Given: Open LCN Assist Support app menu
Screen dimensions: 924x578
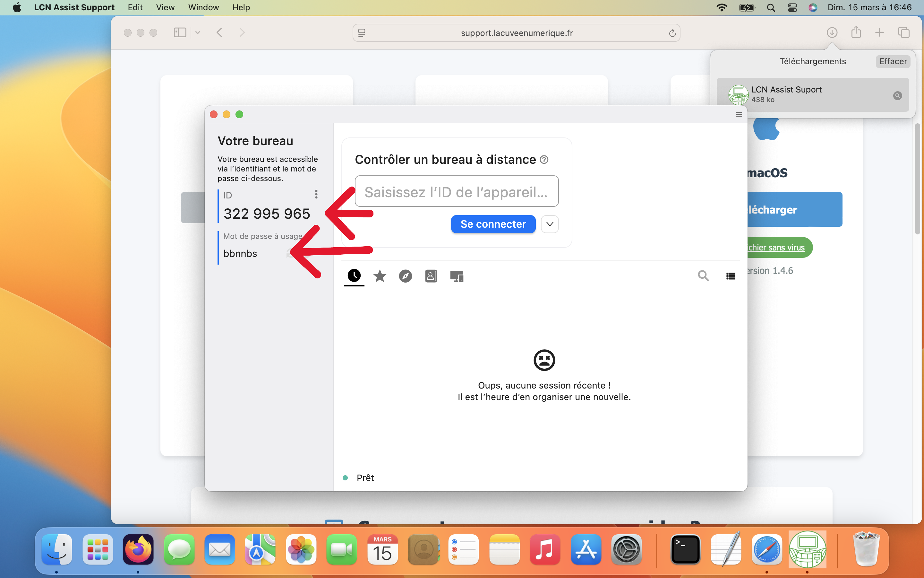Looking at the screenshot, I should click(x=74, y=7).
